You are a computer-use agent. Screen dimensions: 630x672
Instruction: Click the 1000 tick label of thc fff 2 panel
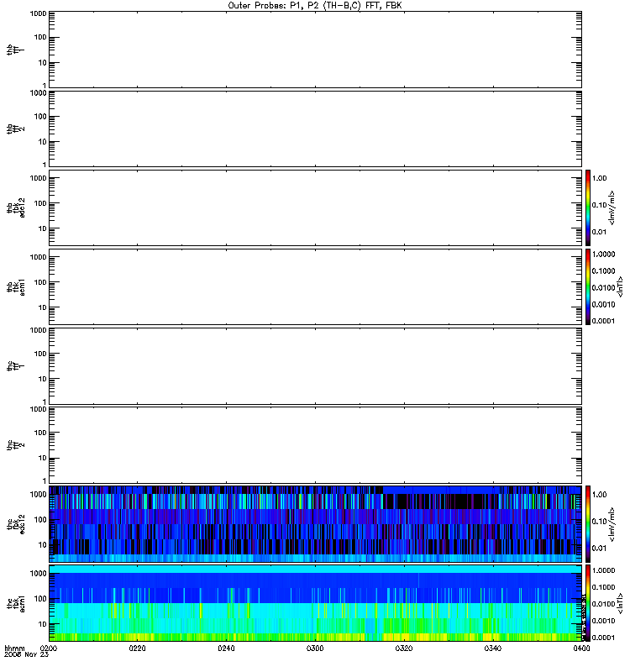(38, 409)
